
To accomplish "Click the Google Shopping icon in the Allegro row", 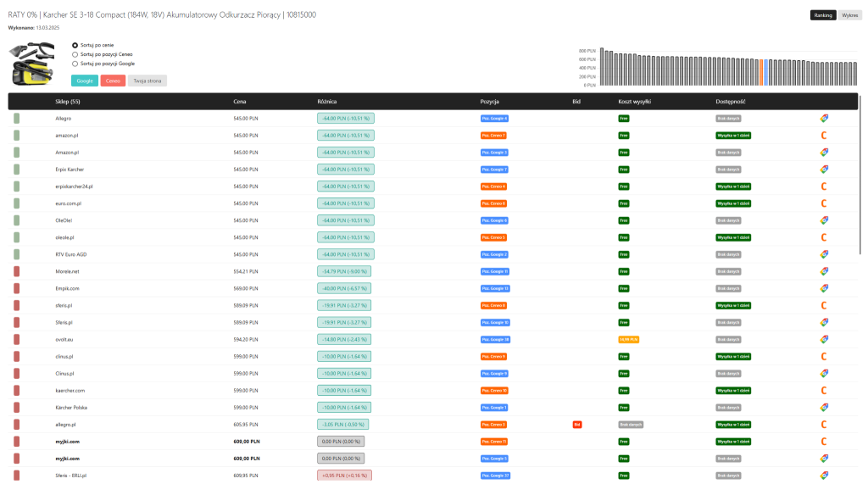I will coord(824,119).
